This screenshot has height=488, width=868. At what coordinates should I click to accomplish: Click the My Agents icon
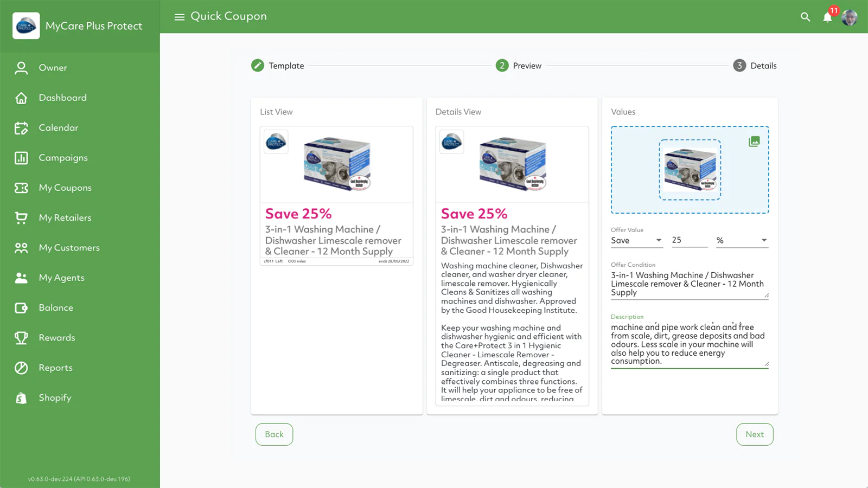pos(21,278)
